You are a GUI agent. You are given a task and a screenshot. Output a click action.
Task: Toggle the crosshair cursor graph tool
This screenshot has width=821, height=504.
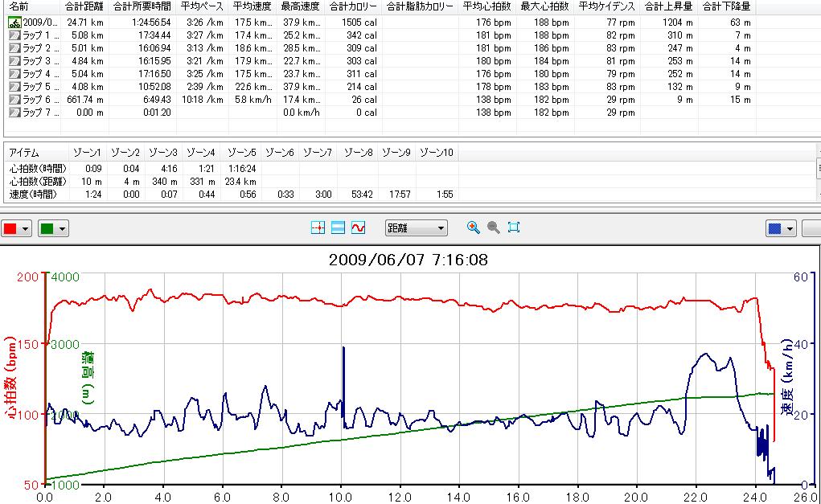[x=318, y=227]
